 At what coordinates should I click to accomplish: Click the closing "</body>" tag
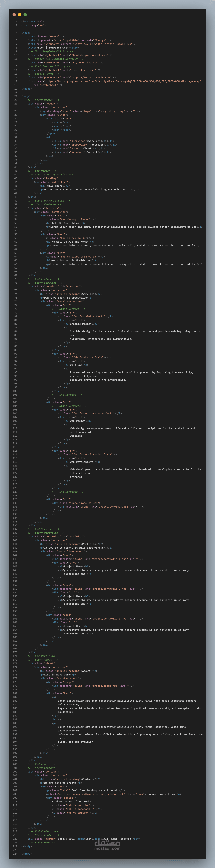point(27,846)
